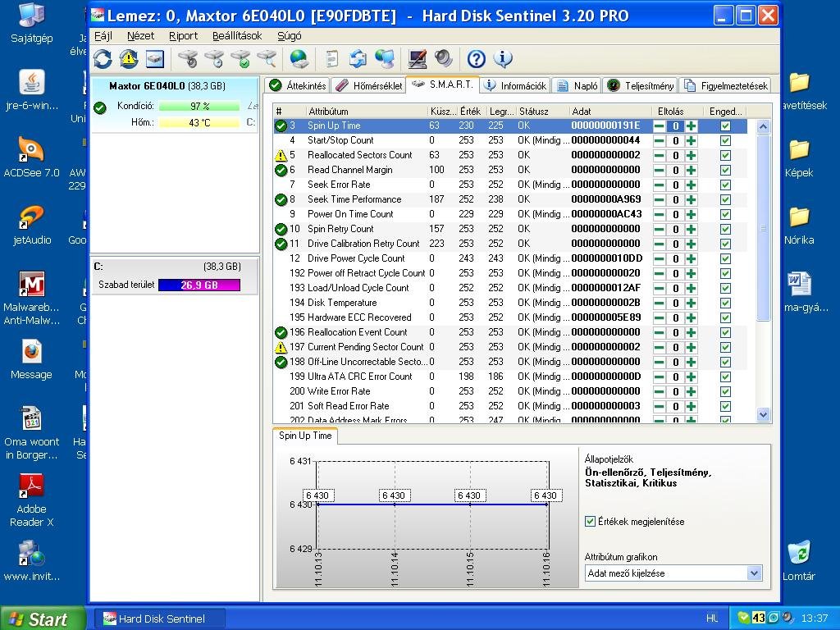Click warning icon on Current Pending Sector Count row
Screen dimensions: 840x630
click(281, 347)
